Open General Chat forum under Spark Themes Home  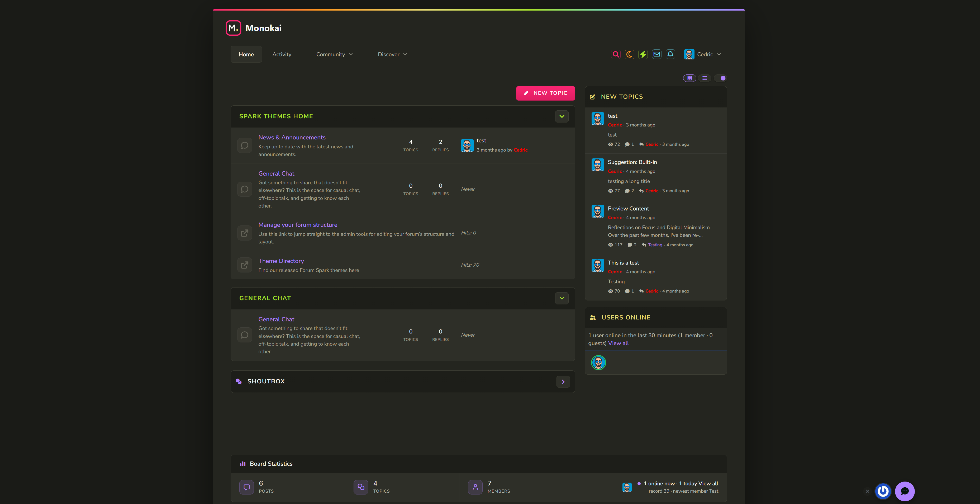[x=276, y=173]
